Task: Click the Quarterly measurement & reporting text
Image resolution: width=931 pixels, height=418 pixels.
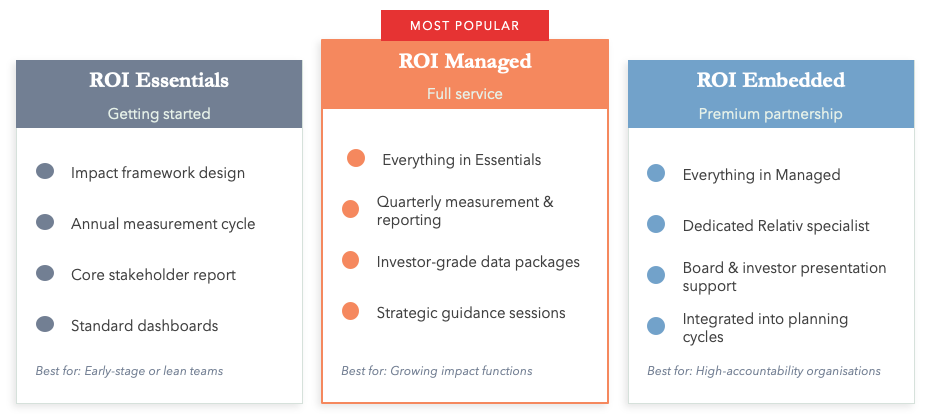Action: (464, 210)
